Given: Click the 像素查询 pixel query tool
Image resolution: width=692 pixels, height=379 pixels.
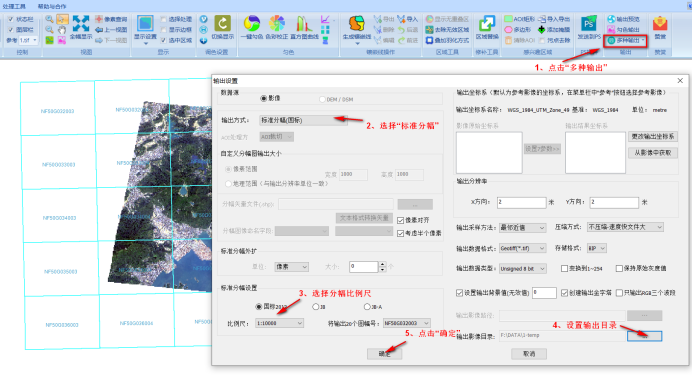Looking at the screenshot, I should (111, 19).
